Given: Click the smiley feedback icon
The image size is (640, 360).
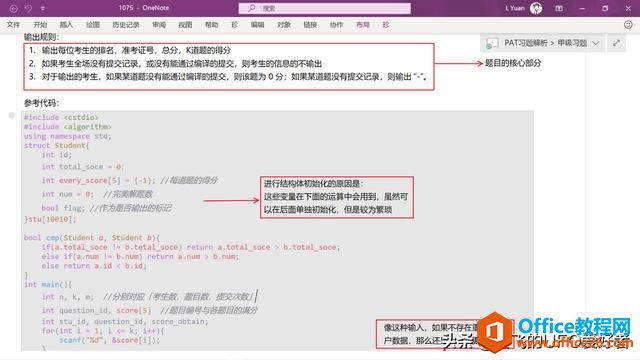Looking at the screenshot, I should click(628, 25).
